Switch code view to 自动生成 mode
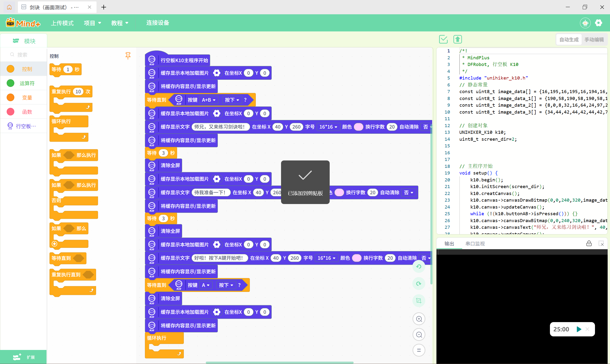This screenshot has height=364, width=610. pos(569,40)
